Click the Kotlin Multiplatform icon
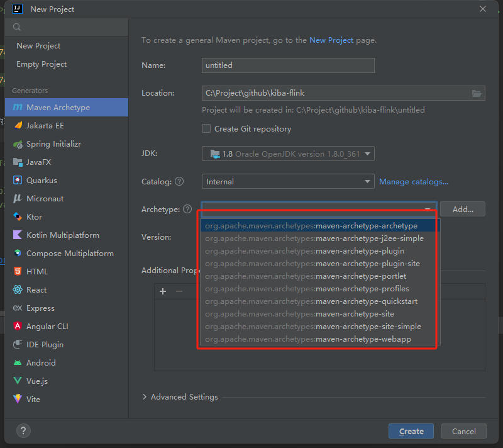Viewport: 503px width, 448px height. point(18,235)
